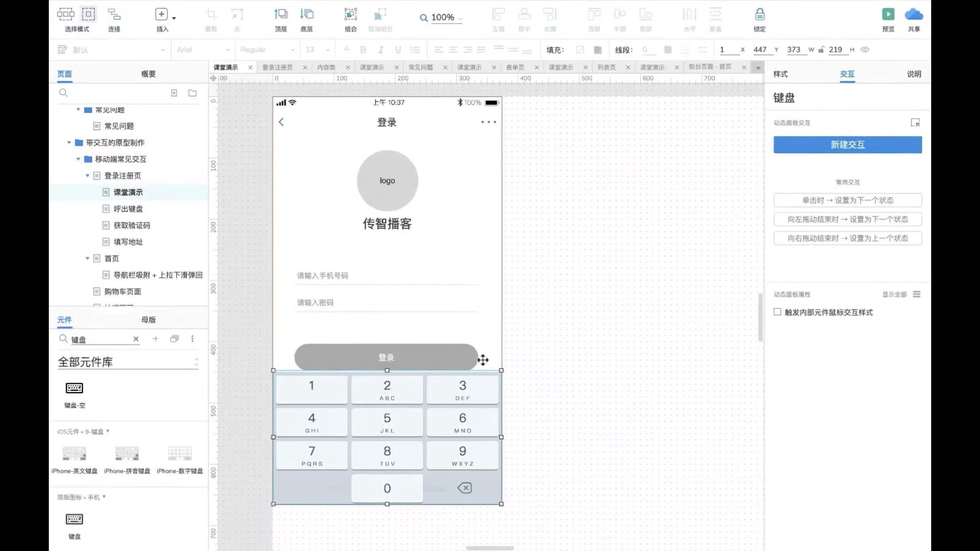Viewport: 980px width, 551px height.
Task: Send to back with 底层 icon
Action: [306, 15]
